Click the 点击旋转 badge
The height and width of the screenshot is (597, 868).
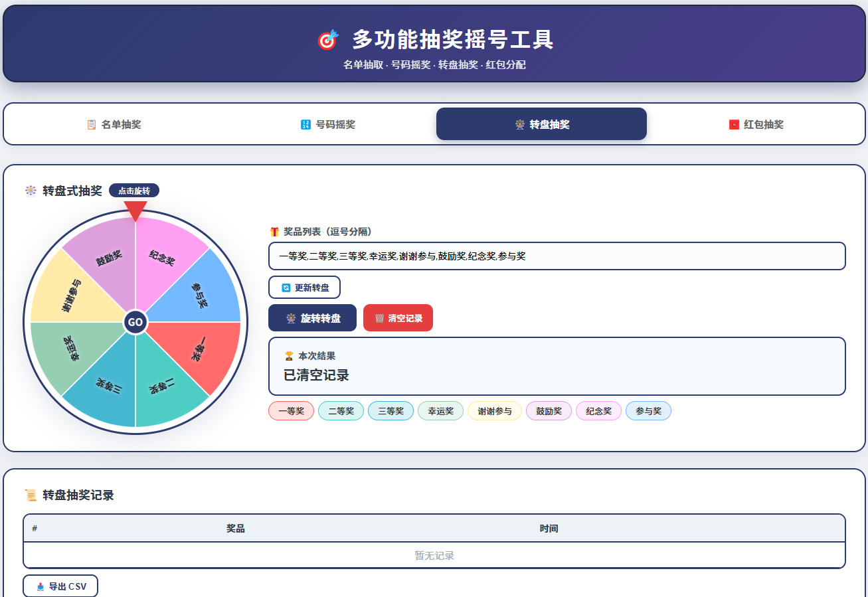[134, 191]
